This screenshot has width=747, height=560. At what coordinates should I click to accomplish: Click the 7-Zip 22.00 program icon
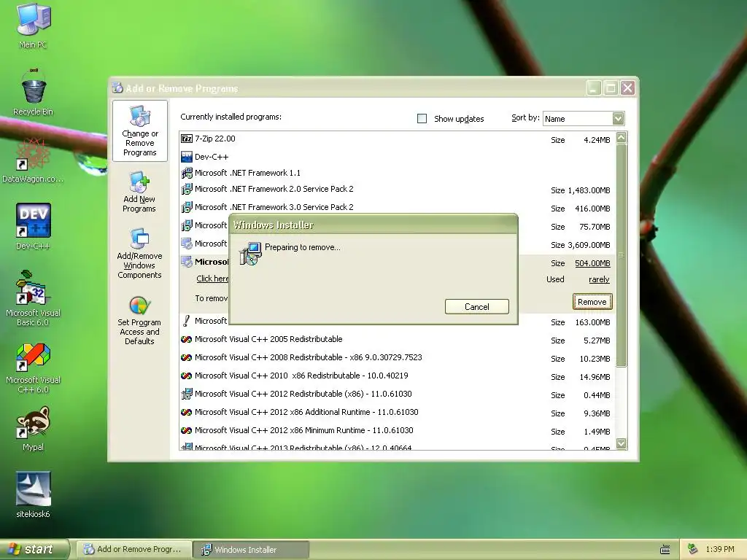187,139
